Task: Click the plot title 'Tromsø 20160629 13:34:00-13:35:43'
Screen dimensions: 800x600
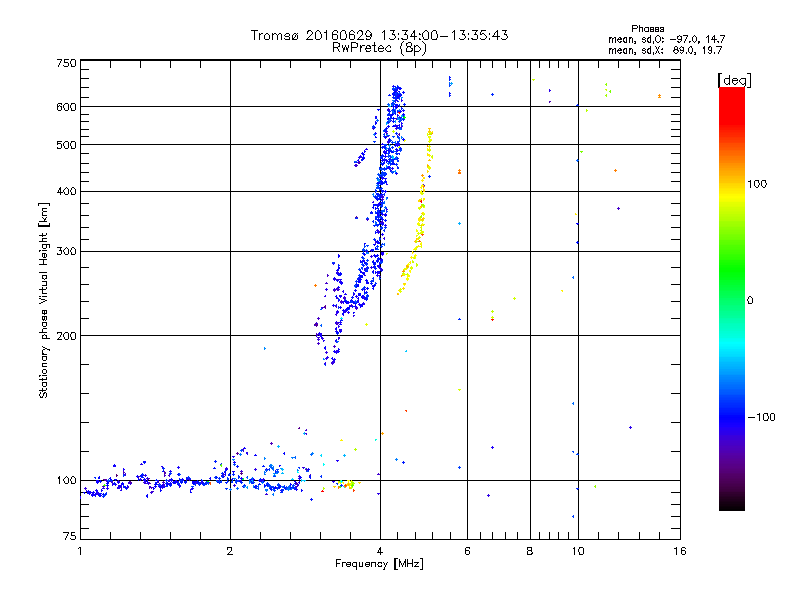Action: 379,35
